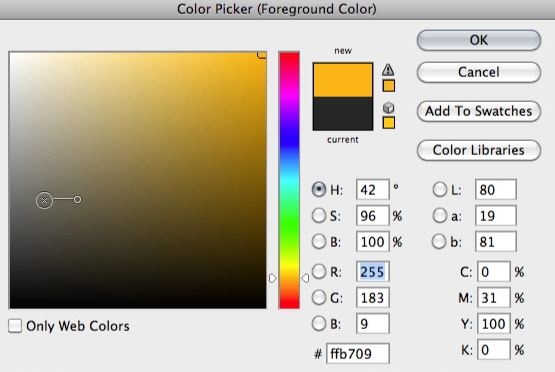This screenshot has height=372, width=555.
Task: Open Color Libraries
Action: coord(479,150)
